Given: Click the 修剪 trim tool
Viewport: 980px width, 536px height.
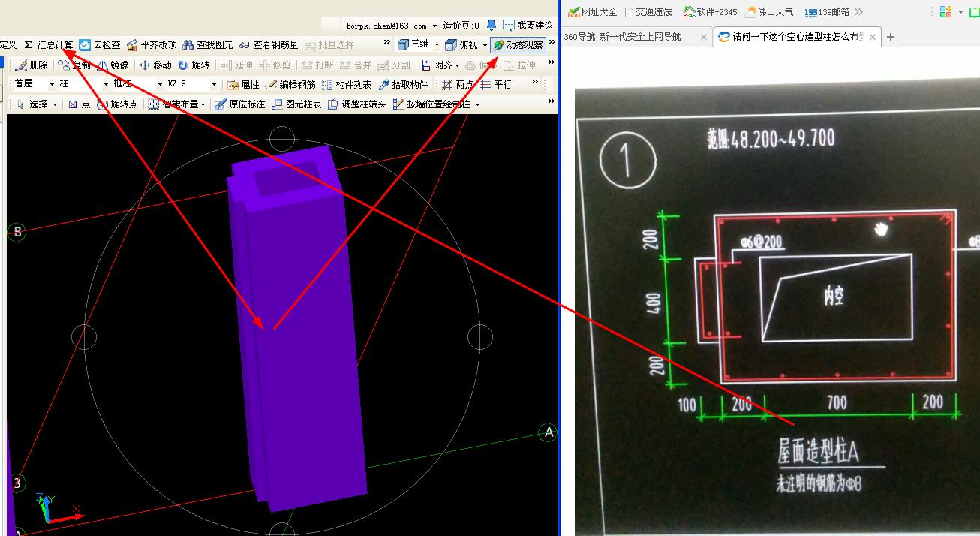Looking at the screenshot, I should click(x=274, y=65).
